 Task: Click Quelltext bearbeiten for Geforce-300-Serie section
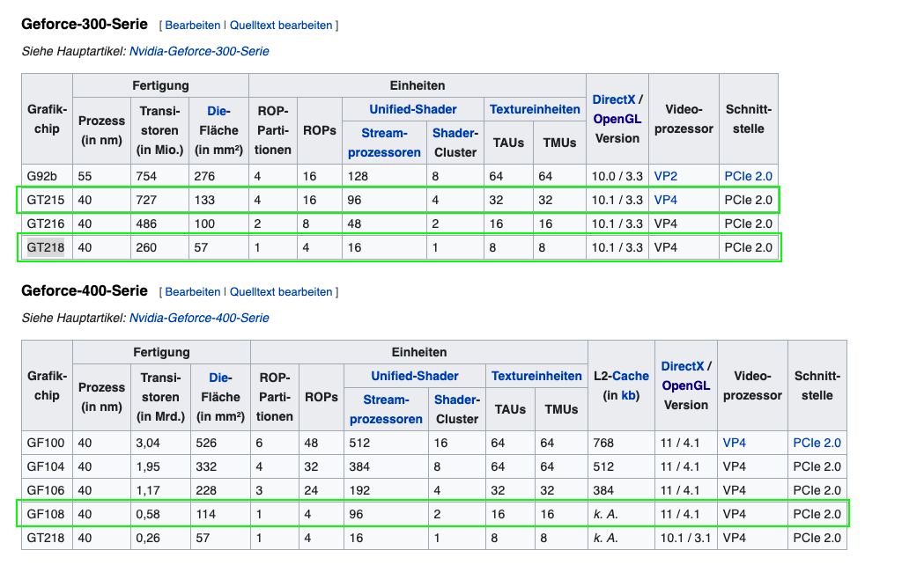coord(280,26)
